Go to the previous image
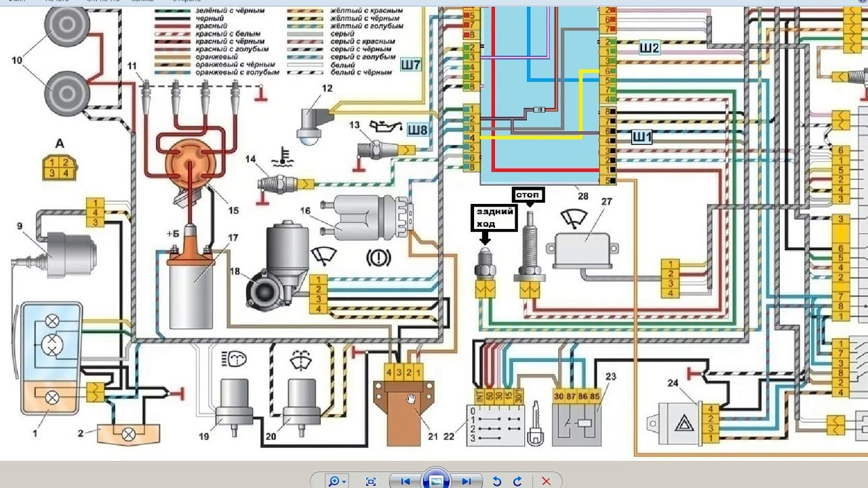This screenshot has width=868, height=488. [x=406, y=481]
